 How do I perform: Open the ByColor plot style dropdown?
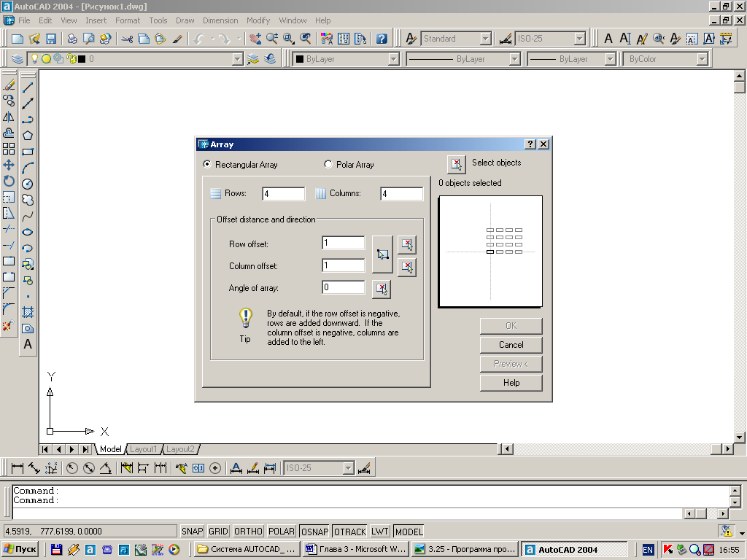pyautogui.click(x=703, y=59)
